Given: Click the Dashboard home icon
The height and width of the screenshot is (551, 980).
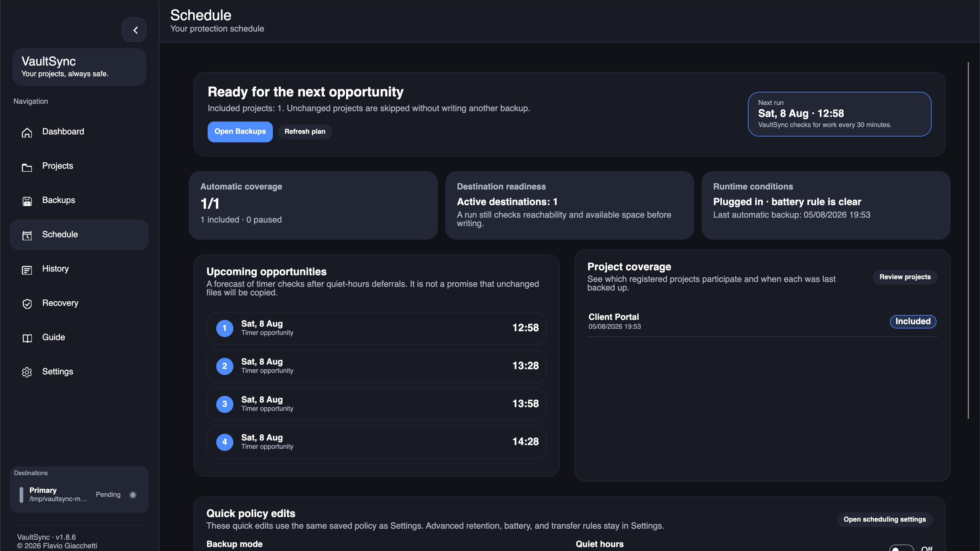Looking at the screenshot, I should coord(27,132).
